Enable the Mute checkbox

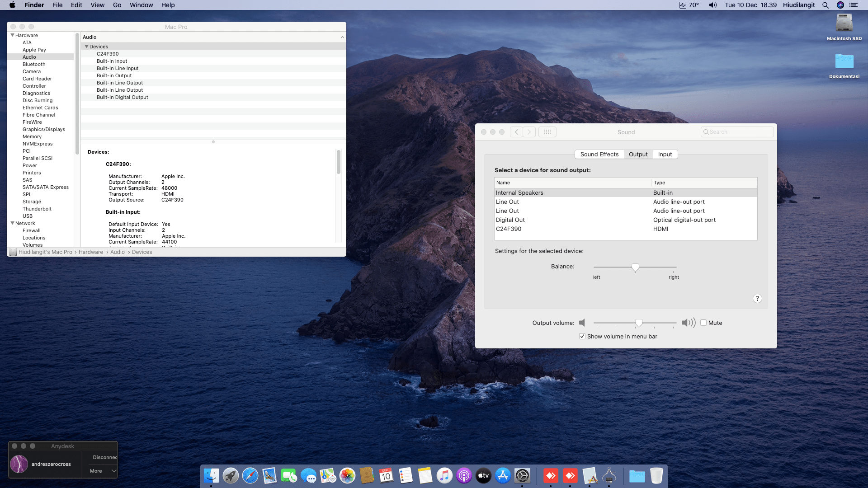(x=703, y=323)
